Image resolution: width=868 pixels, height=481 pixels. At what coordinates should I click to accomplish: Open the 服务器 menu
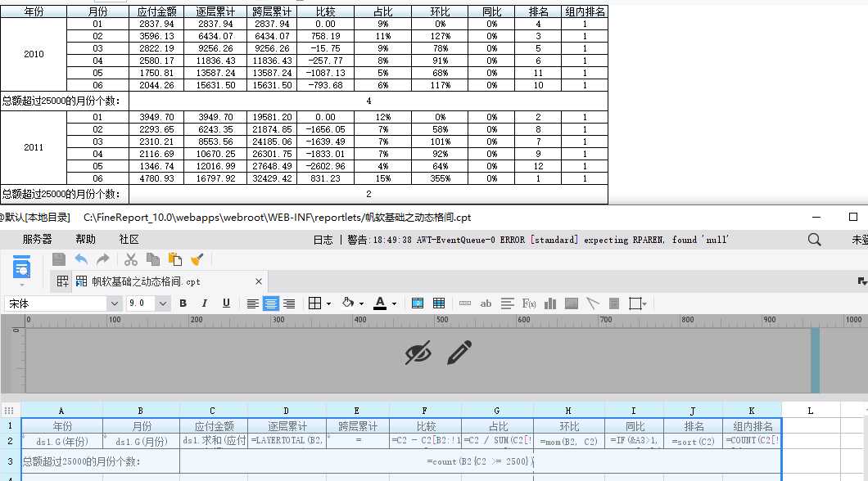tap(37, 240)
